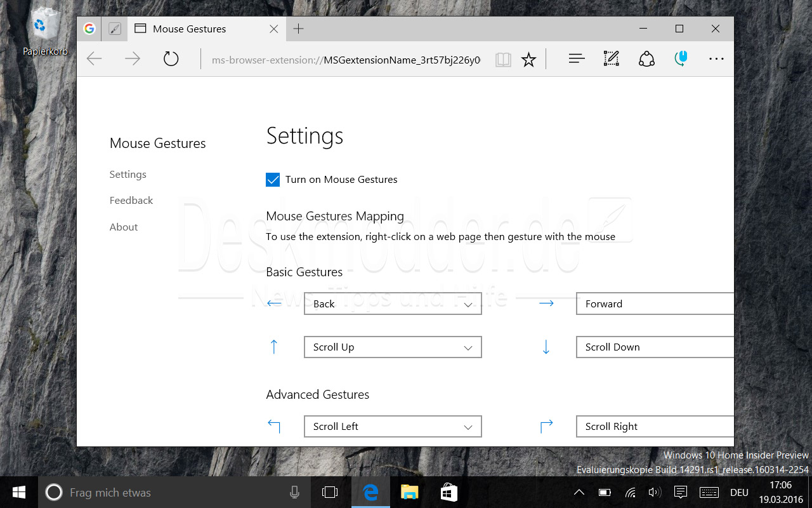Viewport: 812px width, 508px height.
Task: Open reading view book icon
Action: coord(503,60)
